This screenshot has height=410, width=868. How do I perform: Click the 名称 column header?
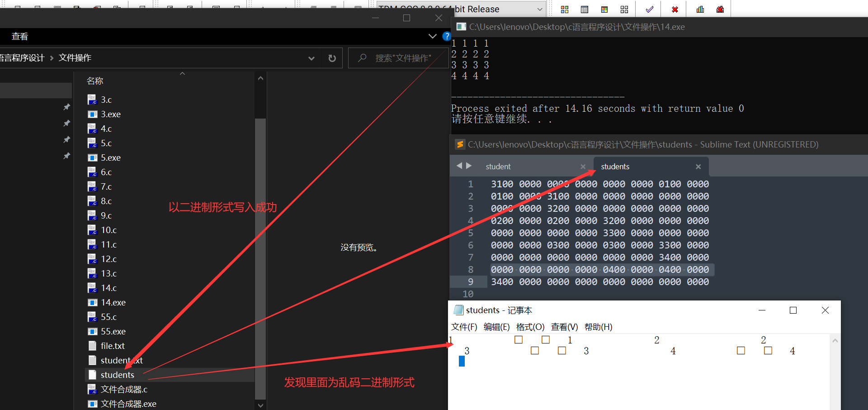pos(95,81)
